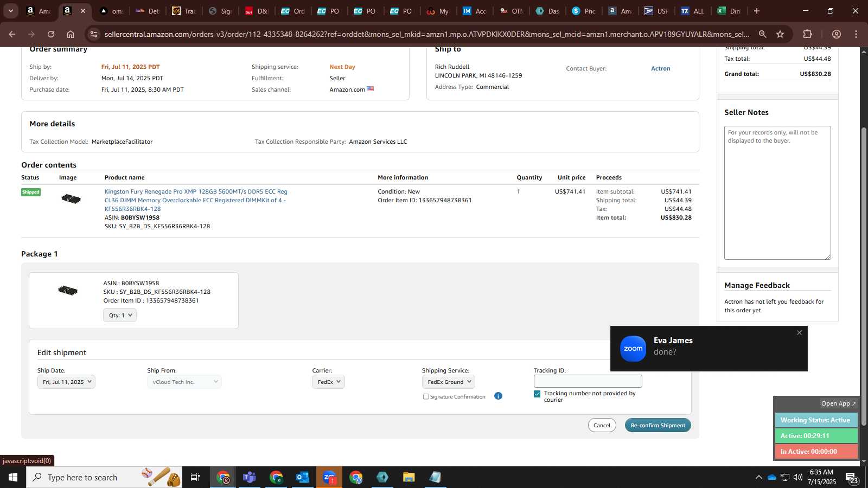
Task: Open Zoom from the taskbar
Action: [x=329, y=477]
